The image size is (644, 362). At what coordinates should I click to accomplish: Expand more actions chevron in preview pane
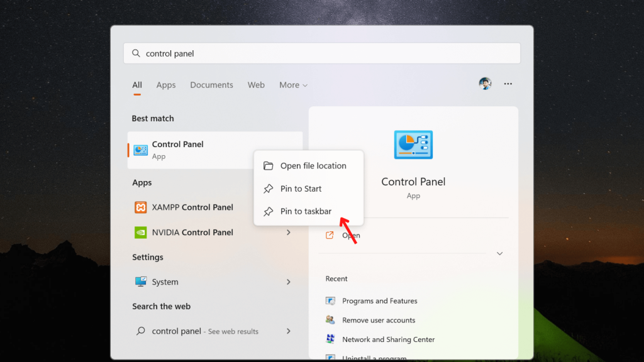[x=499, y=254]
